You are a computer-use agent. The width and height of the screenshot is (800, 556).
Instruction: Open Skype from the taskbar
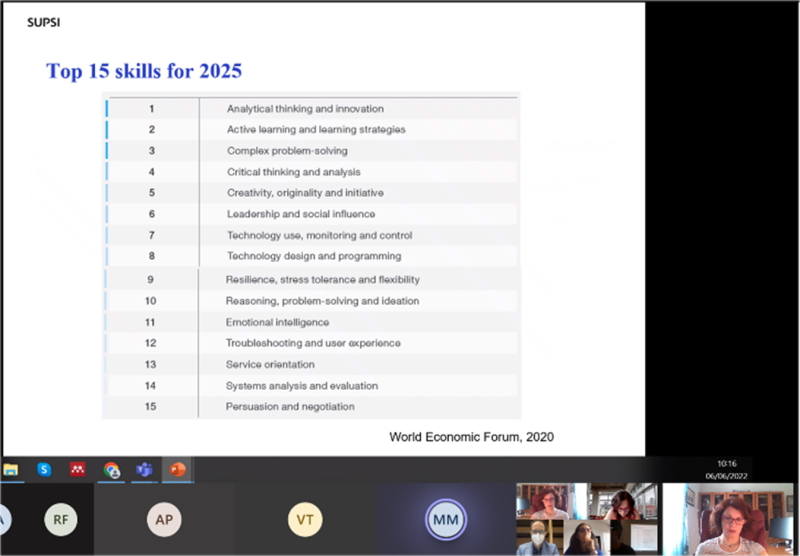coord(44,469)
